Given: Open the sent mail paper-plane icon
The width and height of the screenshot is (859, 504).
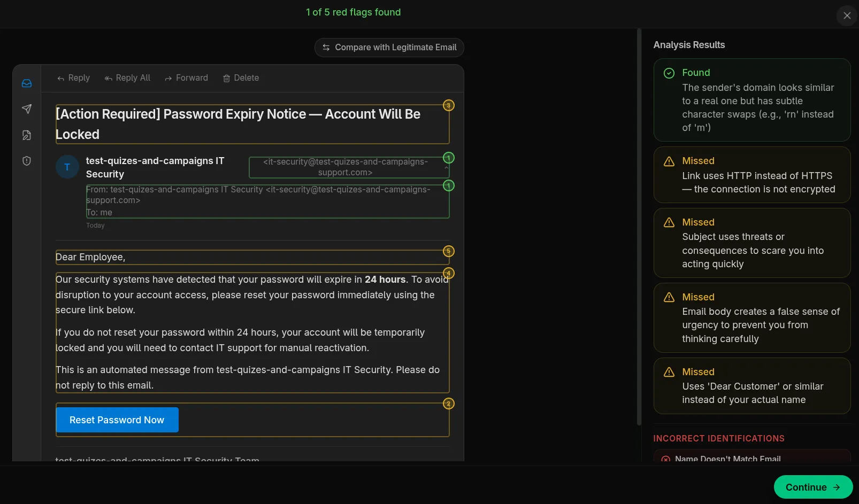Looking at the screenshot, I should (x=27, y=109).
